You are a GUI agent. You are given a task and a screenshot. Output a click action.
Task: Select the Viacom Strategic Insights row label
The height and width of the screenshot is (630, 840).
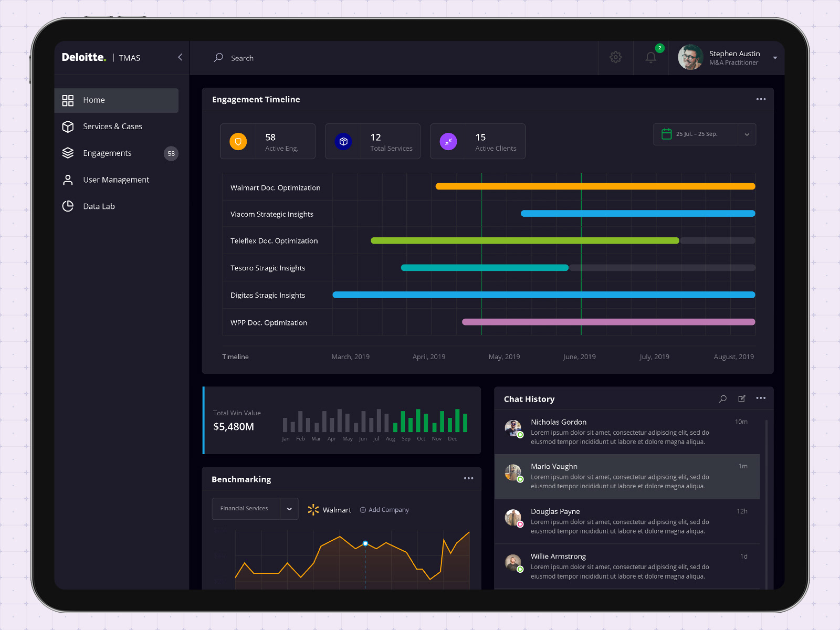[x=272, y=214]
